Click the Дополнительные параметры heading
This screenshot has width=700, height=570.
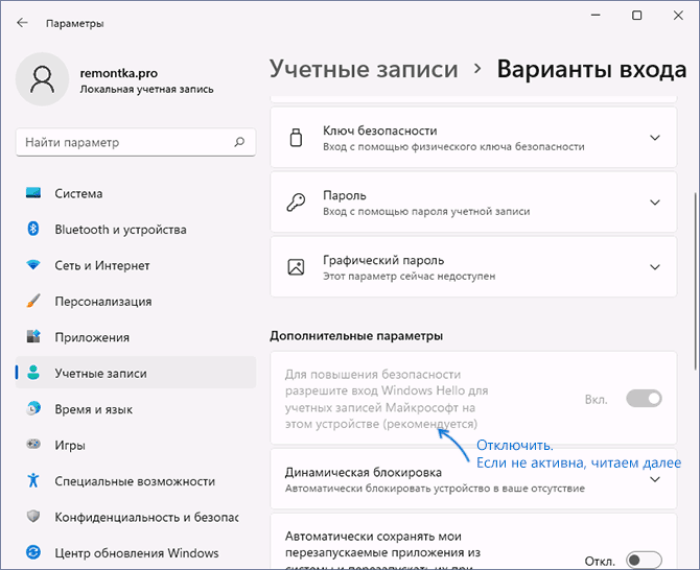click(356, 336)
